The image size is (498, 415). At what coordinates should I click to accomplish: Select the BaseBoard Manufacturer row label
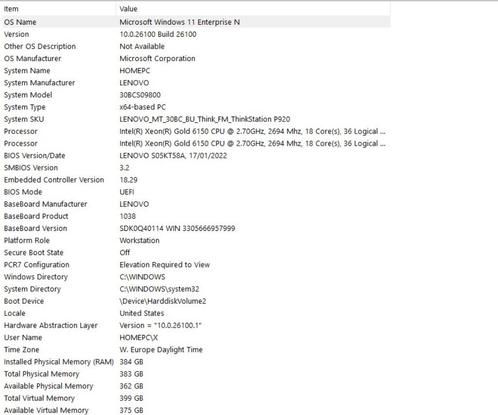(45, 204)
